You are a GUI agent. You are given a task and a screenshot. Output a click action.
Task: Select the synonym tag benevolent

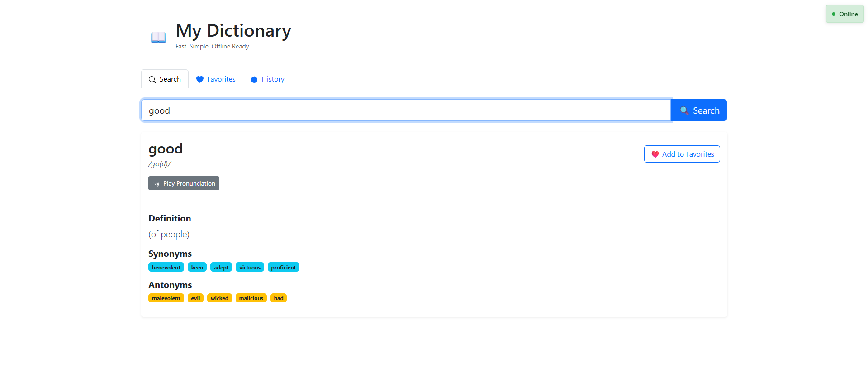pos(166,267)
